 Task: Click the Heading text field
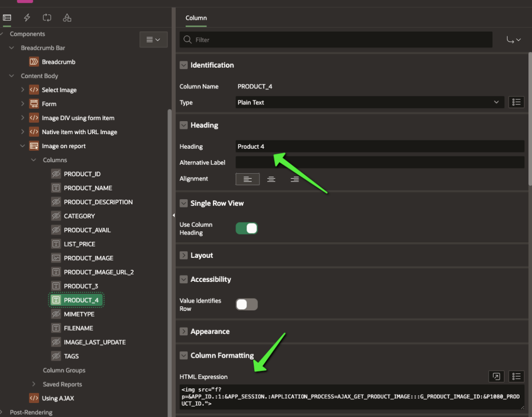(380, 147)
